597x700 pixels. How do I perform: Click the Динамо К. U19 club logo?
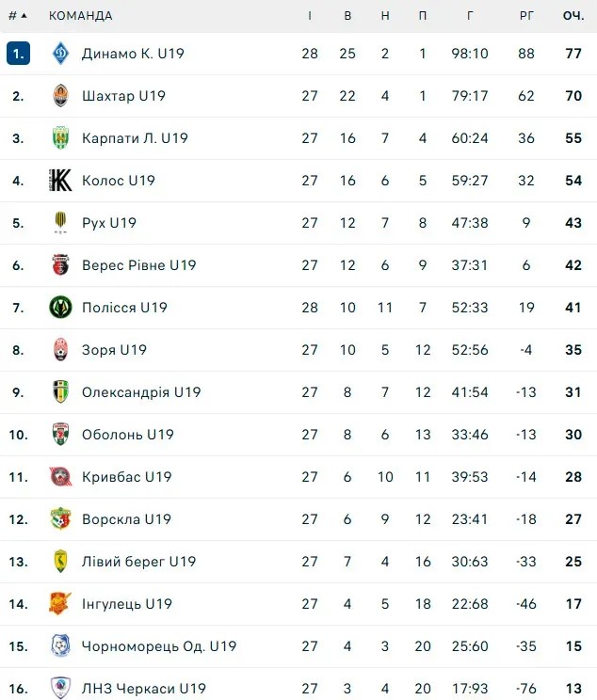tap(61, 54)
